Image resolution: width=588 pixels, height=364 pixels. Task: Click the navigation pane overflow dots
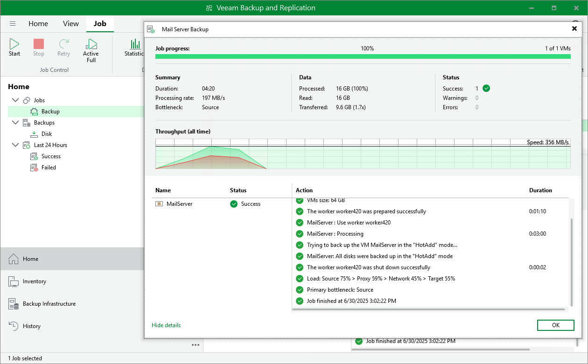pos(196,345)
